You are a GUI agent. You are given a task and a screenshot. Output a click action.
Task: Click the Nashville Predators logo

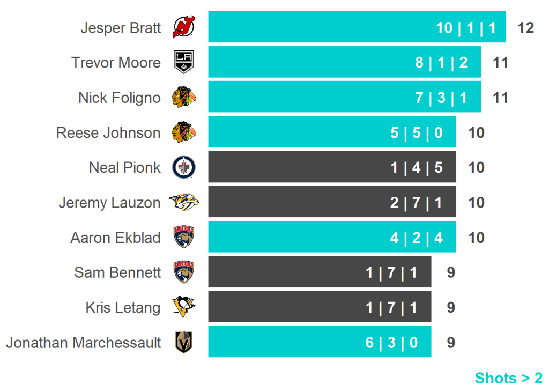click(x=184, y=202)
